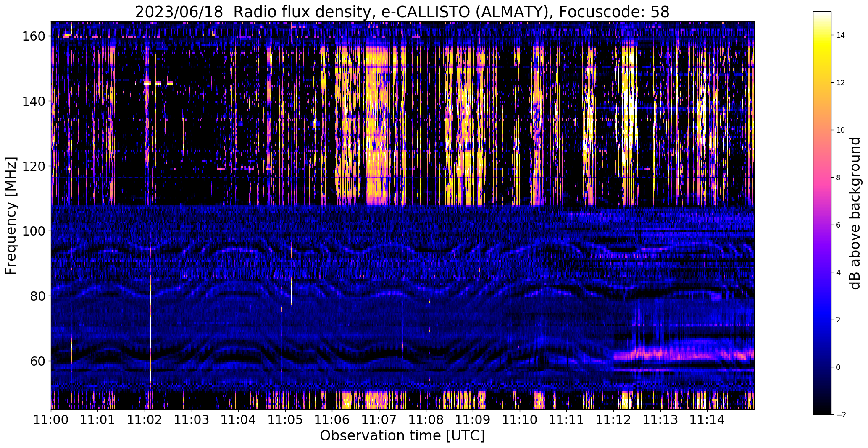
Task: Click the 100 frequency tick label
Action: (x=34, y=231)
